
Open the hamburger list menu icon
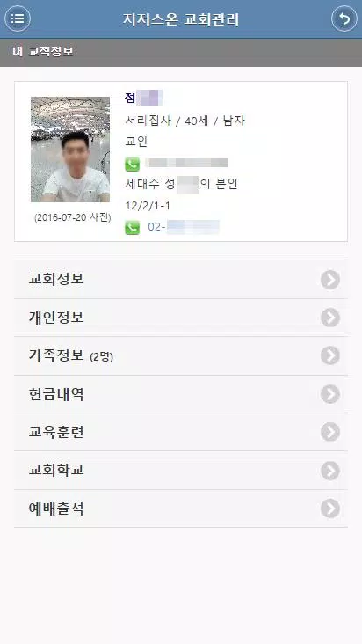[x=18, y=18]
